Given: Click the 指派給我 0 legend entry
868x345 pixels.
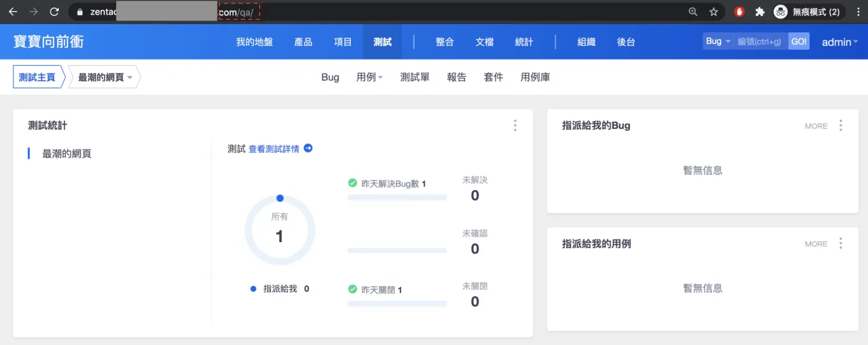Looking at the screenshot, I should [x=280, y=289].
